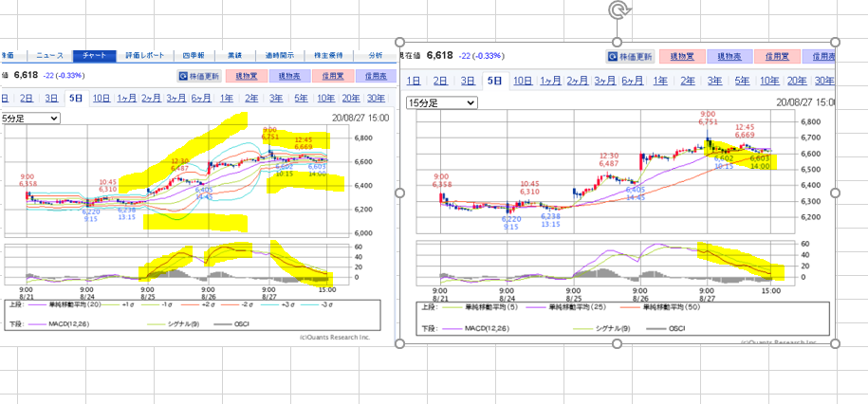This screenshot has width=868, height=404.
Task: Select the 3ヶ月 period link in the left chart
Action: [175, 98]
